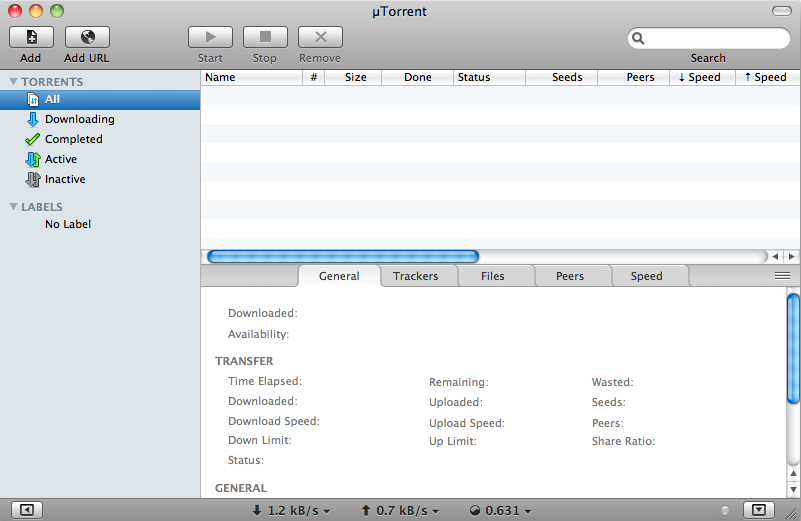This screenshot has height=521, width=801.
Task: Click the horizontal scrollbar thumb
Action: pyautogui.click(x=343, y=256)
